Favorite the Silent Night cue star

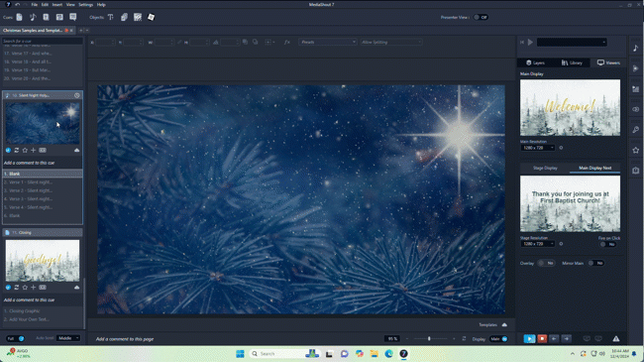pyautogui.click(x=25, y=151)
